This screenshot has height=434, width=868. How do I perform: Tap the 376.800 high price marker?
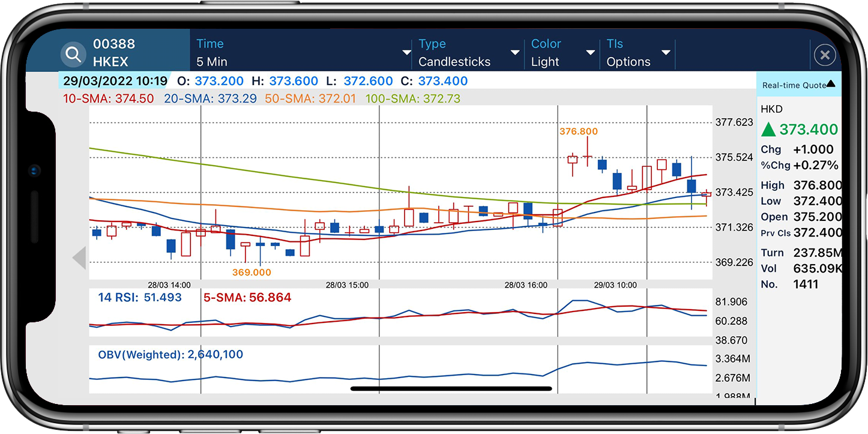[578, 131]
